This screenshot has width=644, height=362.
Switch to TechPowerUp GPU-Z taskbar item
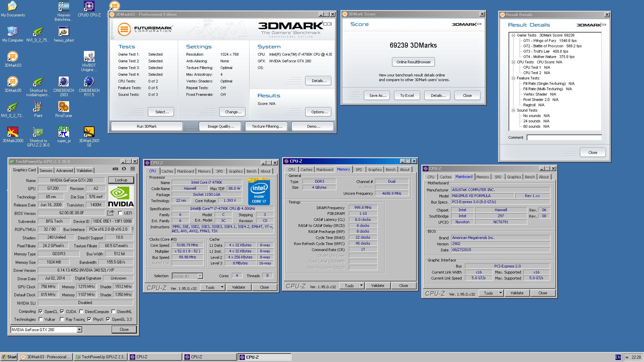click(x=101, y=357)
